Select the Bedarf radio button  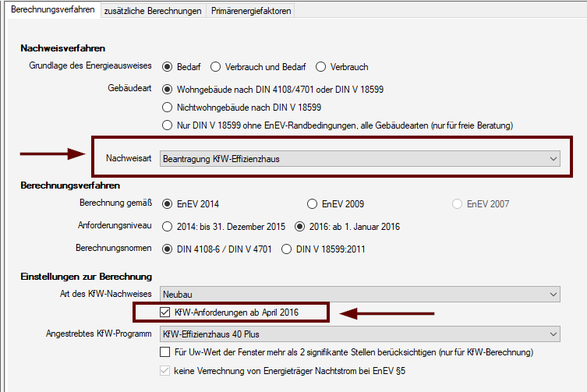coord(167,67)
